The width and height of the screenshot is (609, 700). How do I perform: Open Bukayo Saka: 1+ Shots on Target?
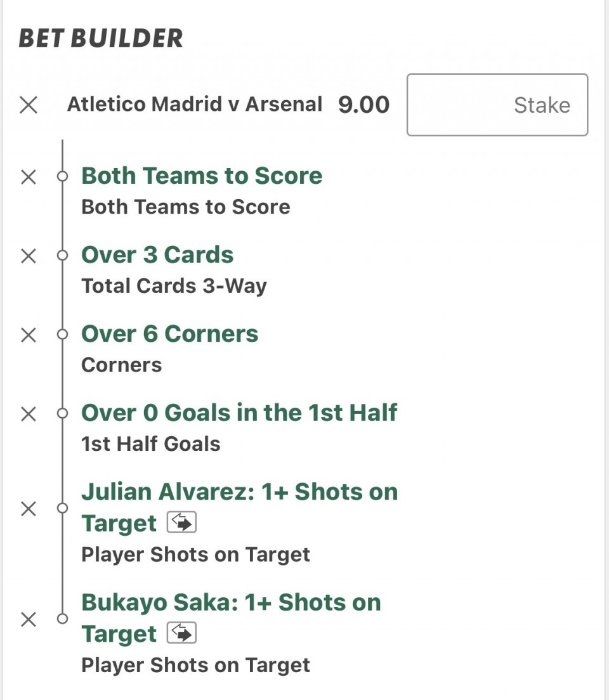click(x=231, y=603)
